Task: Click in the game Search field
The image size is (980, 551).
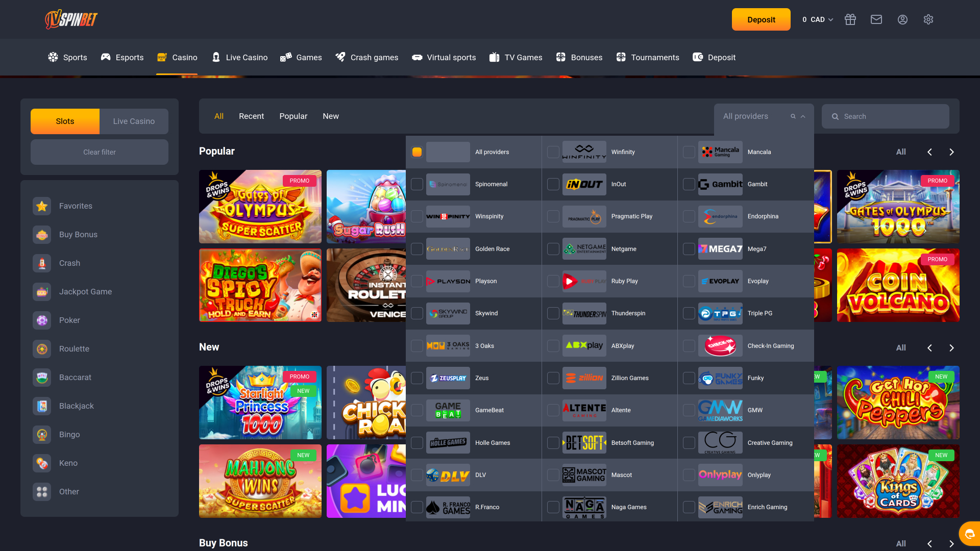Action: (x=886, y=116)
